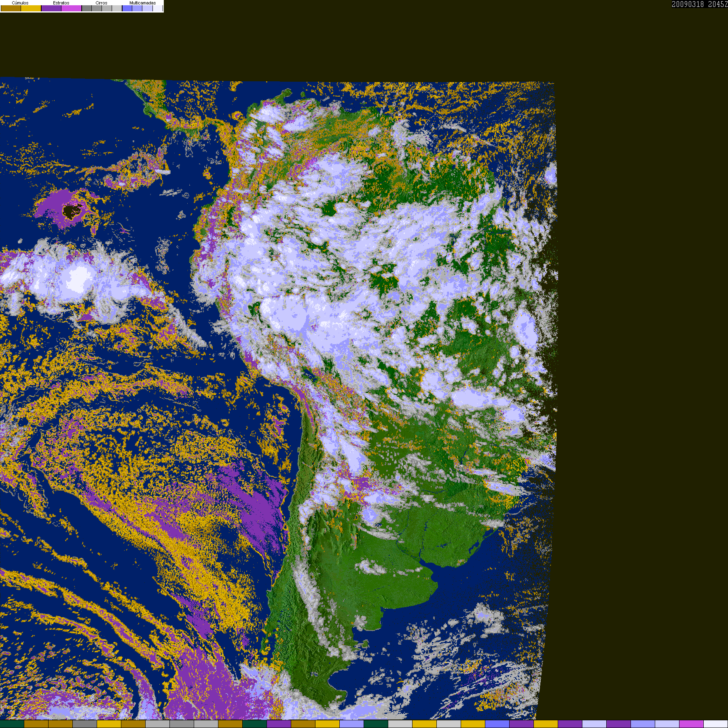Click the 2045Z time stamp
The image size is (728, 728).
pos(717,4)
